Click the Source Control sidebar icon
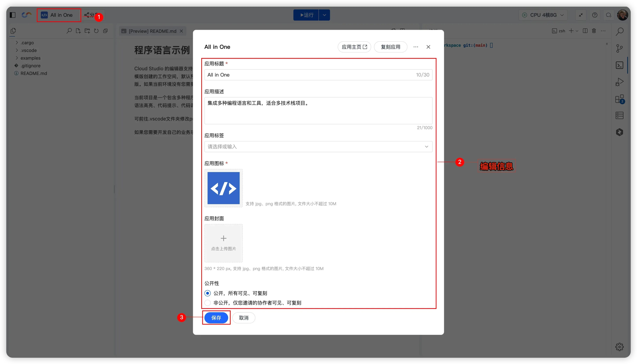This screenshot has width=637, height=364. click(619, 48)
